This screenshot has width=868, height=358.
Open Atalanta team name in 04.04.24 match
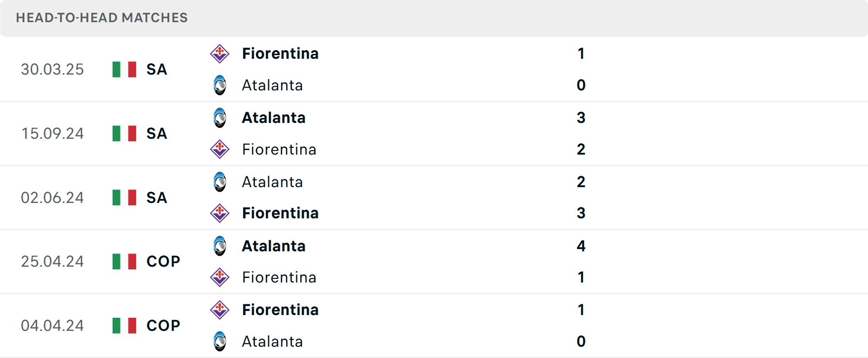tap(272, 342)
